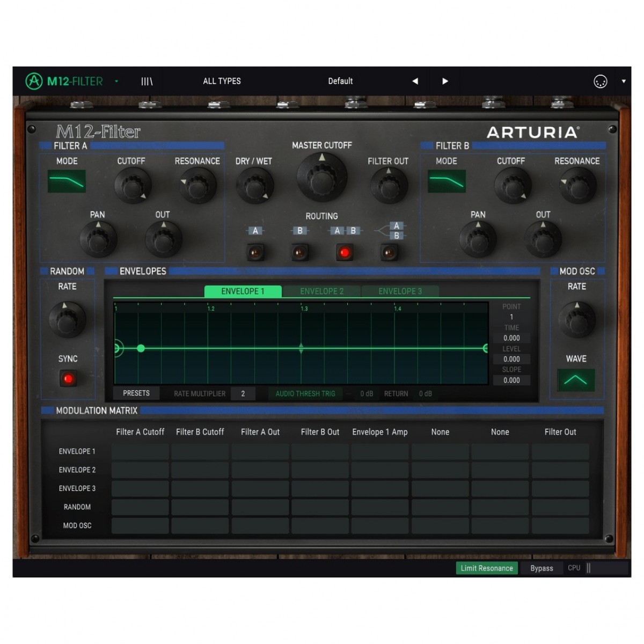Image resolution: width=644 pixels, height=644 pixels.
Task: Open the preset browser library icon
Action: (x=147, y=82)
